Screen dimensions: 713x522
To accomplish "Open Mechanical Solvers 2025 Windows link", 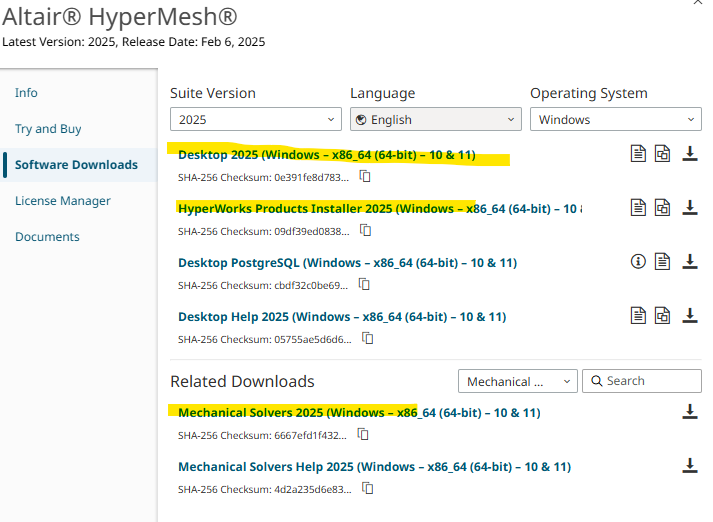I will [x=359, y=413].
